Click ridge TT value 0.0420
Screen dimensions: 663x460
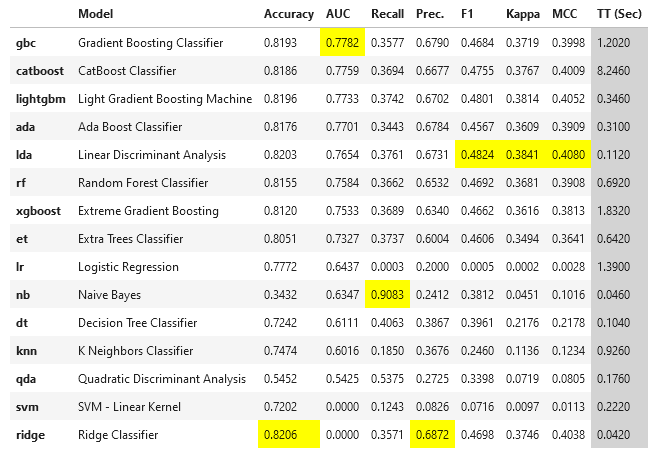click(x=613, y=435)
